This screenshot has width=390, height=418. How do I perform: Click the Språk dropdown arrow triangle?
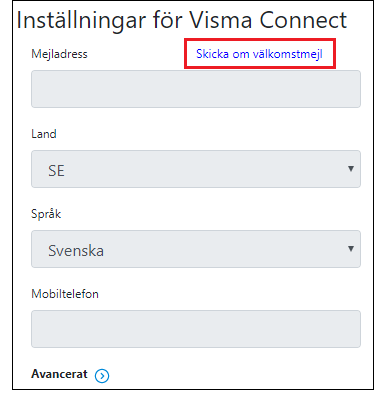(351, 249)
